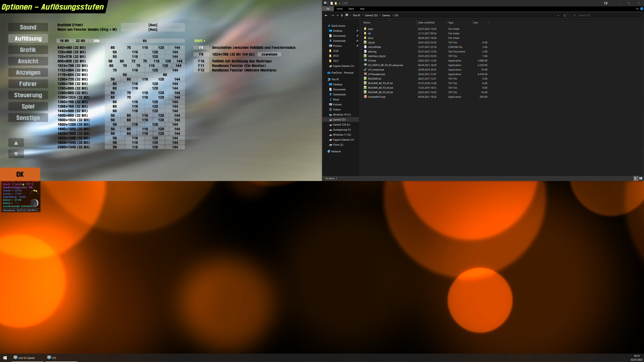
Task: Expand the ribbon with chevron
Action: pyautogui.click(x=637, y=9)
